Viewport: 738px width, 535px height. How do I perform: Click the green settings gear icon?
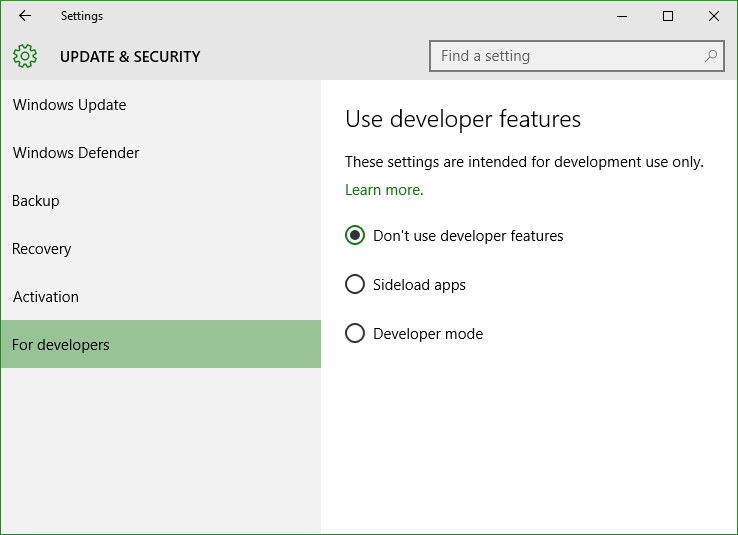pyautogui.click(x=25, y=56)
